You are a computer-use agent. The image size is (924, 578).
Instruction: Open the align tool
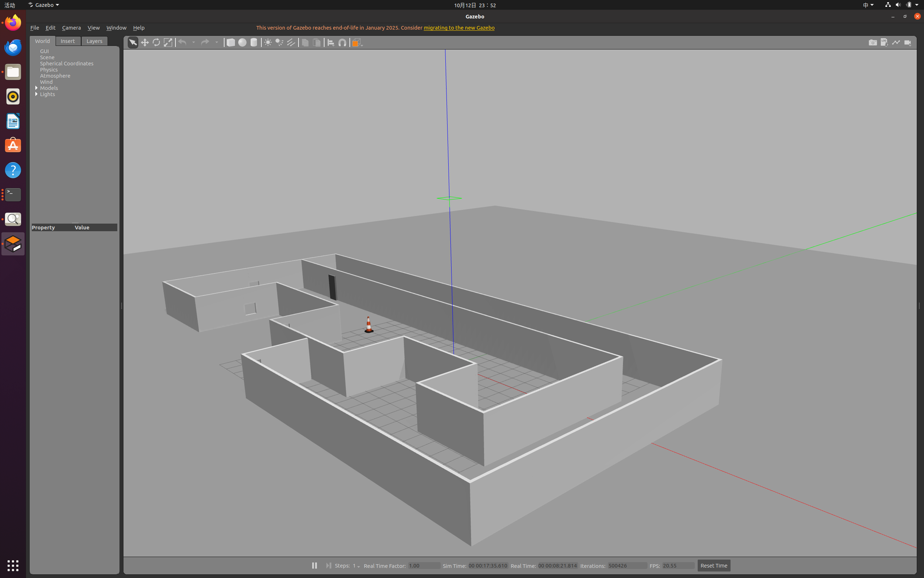pos(331,42)
